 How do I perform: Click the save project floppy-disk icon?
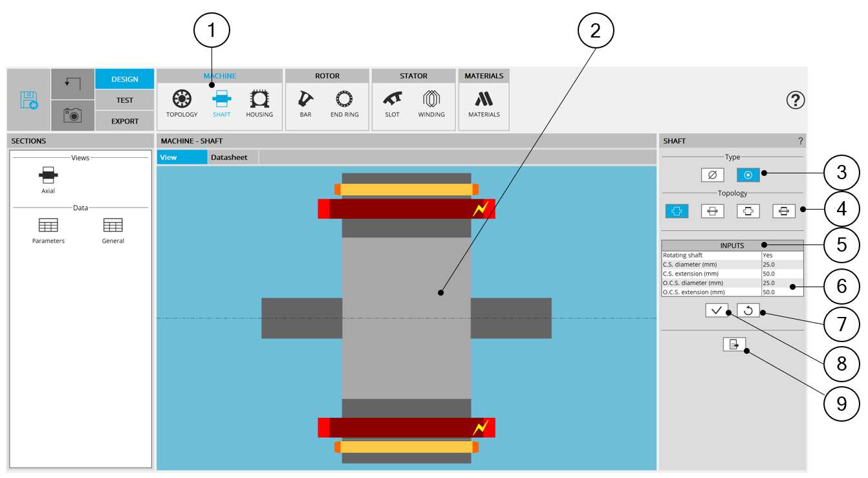[x=29, y=100]
